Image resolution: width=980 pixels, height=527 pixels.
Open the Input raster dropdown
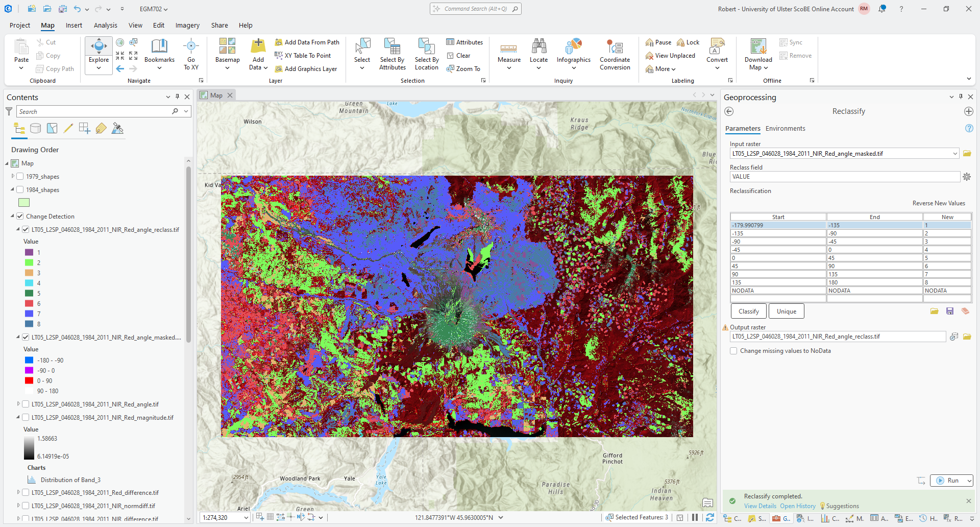[954, 154]
